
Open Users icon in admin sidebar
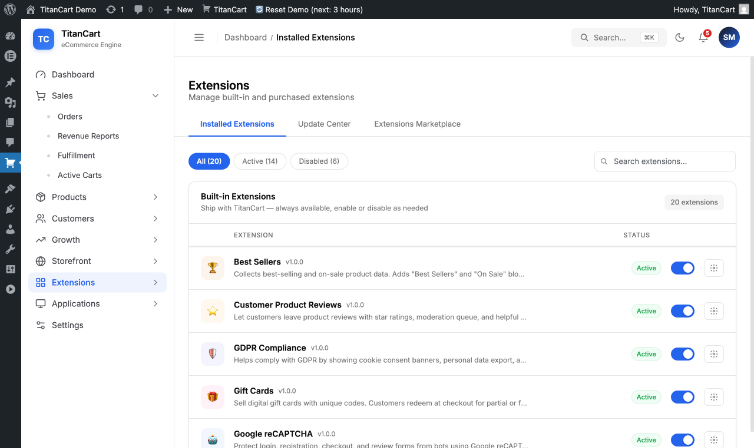[x=10, y=229]
